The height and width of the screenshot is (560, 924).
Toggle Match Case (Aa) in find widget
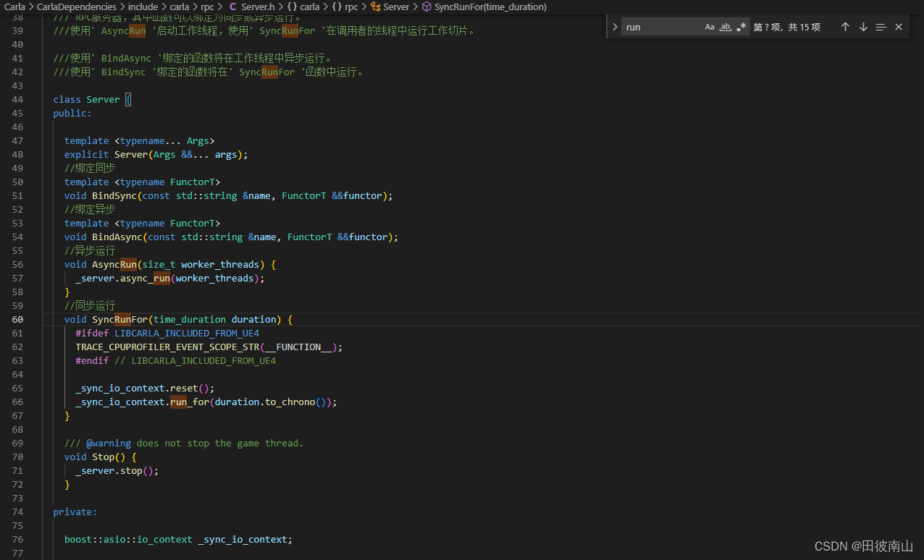(710, 27)
